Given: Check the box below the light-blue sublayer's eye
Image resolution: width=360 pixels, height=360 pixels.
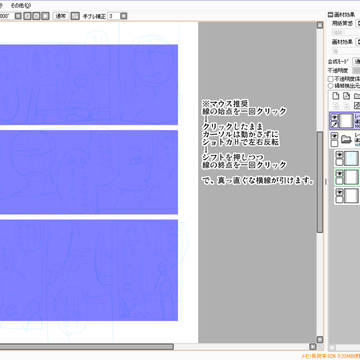Looking at the screenshot, I should coord(339,162).
